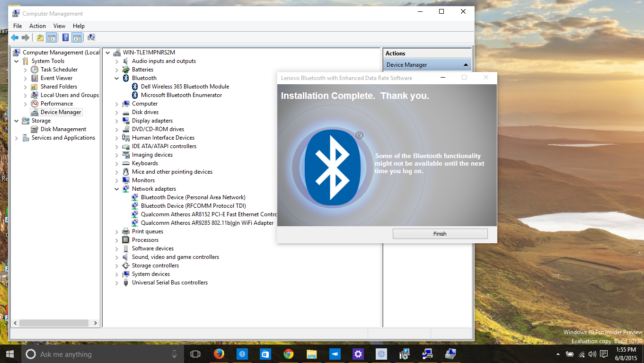Click the Qualcomm Atheros AR9285 WiFi Adapter icon

tap(135, 223)
